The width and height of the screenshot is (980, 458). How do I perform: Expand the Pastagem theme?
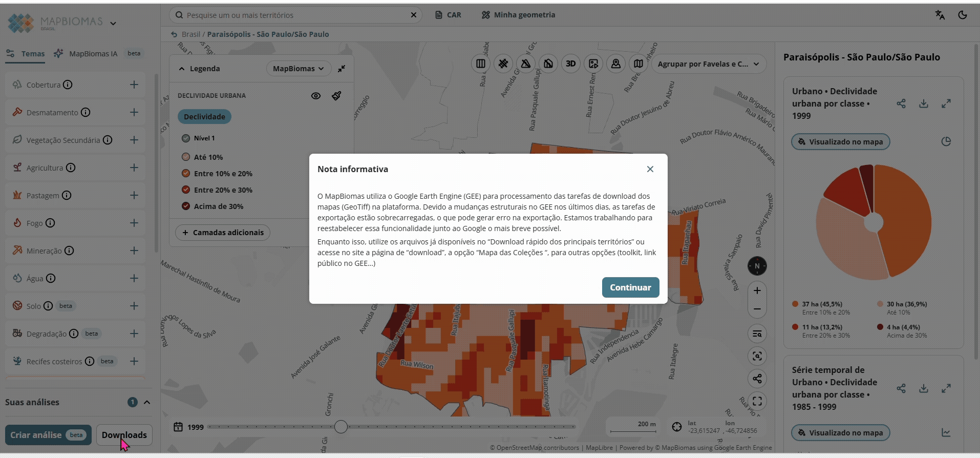[134, 195]
